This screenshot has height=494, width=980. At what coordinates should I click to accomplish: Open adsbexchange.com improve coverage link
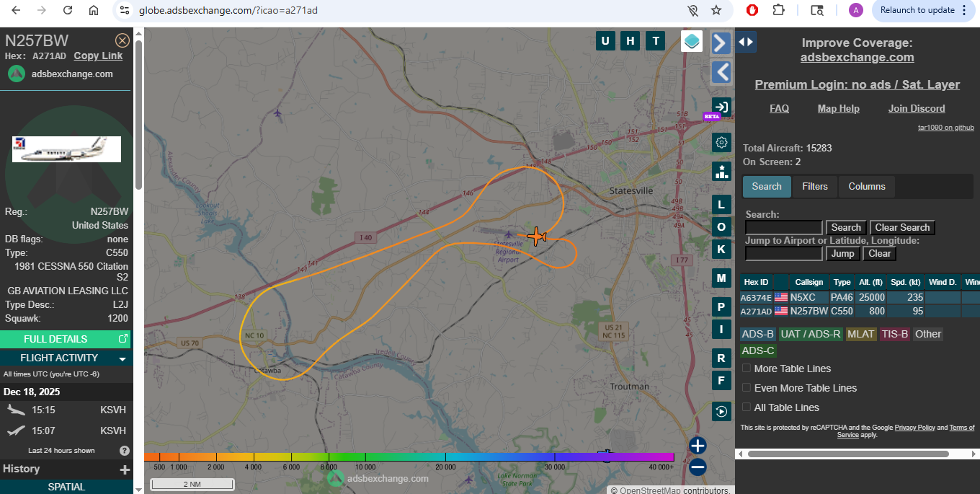[857, 58]
